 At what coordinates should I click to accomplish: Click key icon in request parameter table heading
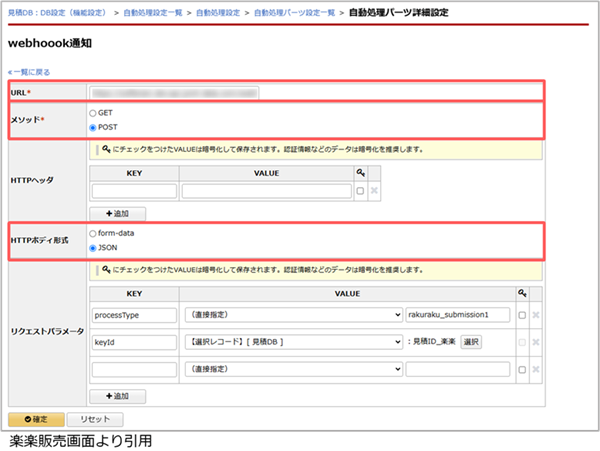tap(522, 292)
